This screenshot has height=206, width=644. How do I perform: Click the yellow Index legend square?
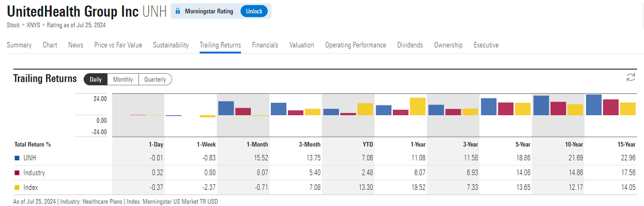pyautogui.click(x=17, y=187)
